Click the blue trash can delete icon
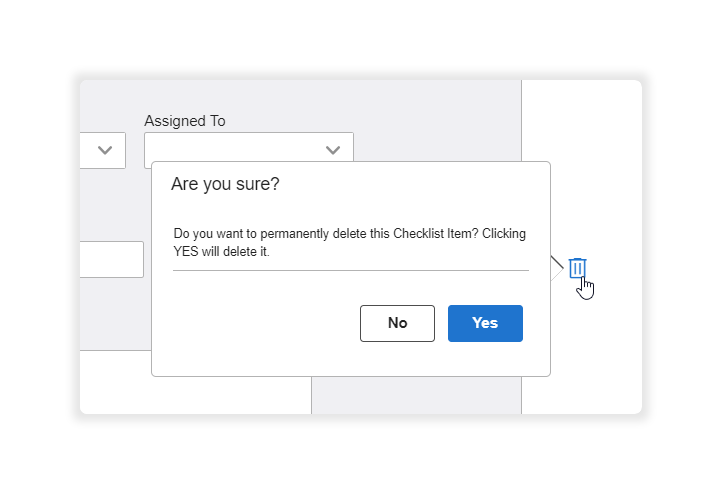The image size is (722, 494). click(577, 267)
